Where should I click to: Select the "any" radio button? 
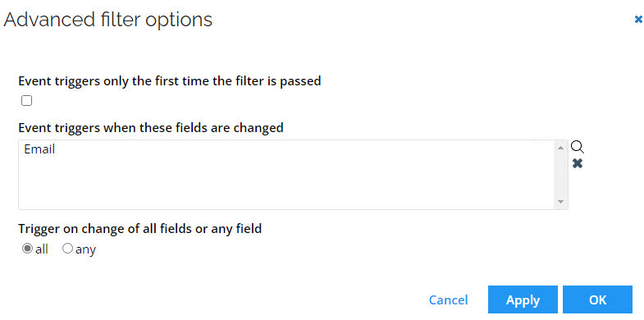click(x=67, y=249)
